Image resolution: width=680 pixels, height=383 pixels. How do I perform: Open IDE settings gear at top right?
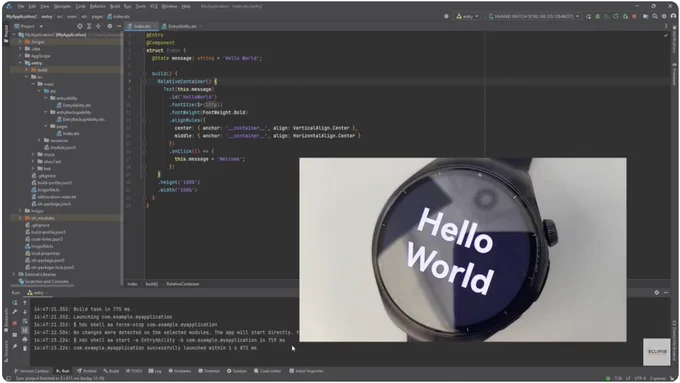(x=664, y=16)
